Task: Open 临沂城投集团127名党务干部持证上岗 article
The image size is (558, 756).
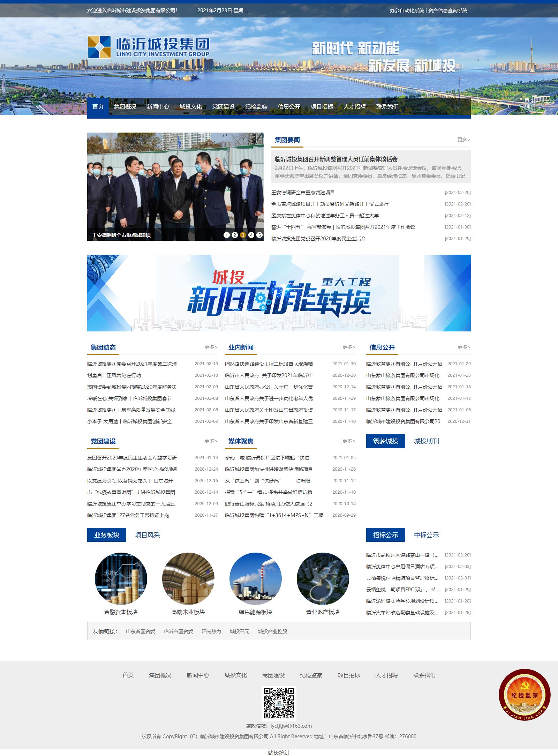Action: tap(128, 515)
